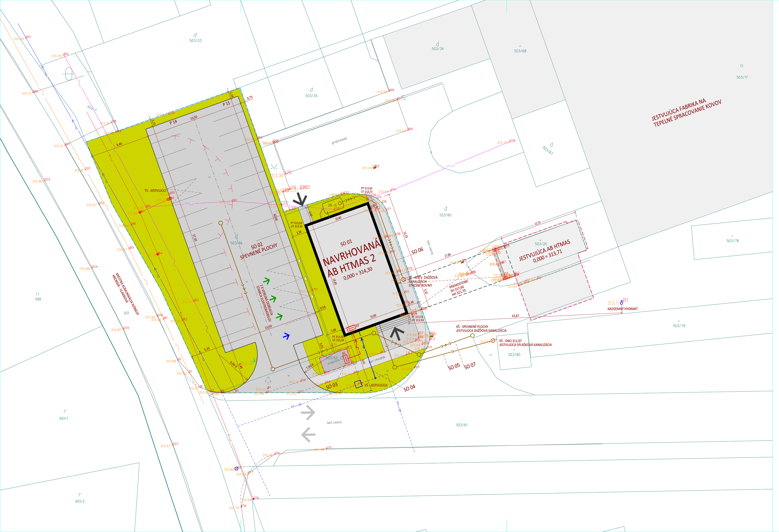Click the red TS - JESTVUJÚCI circle marker
Screen dimensions: 779x532
[x=169, y=199]
